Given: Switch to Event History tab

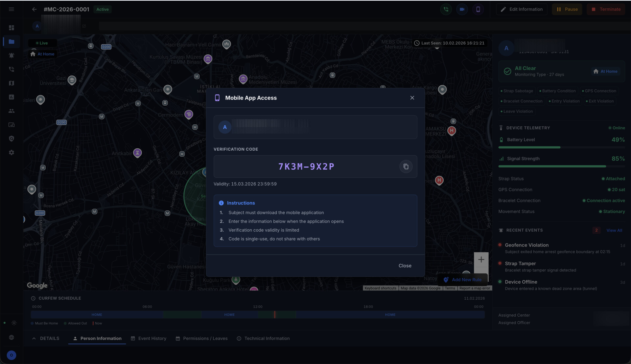Looking at the screenshot, I should pos(149,338).
